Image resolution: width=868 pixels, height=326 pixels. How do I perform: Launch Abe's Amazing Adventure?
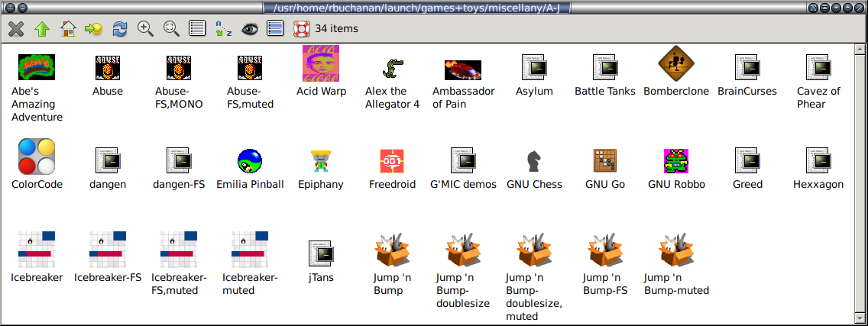coord(37,68)
